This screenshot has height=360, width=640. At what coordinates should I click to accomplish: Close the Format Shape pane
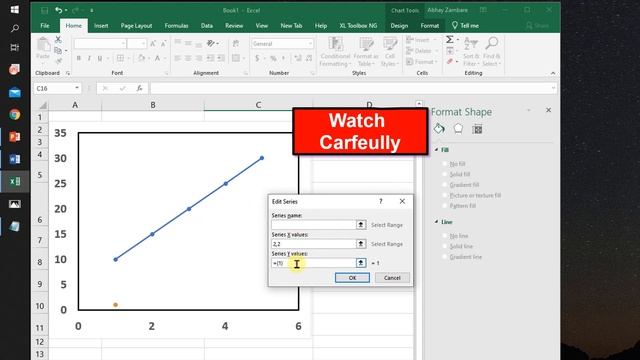click(549, 110)
